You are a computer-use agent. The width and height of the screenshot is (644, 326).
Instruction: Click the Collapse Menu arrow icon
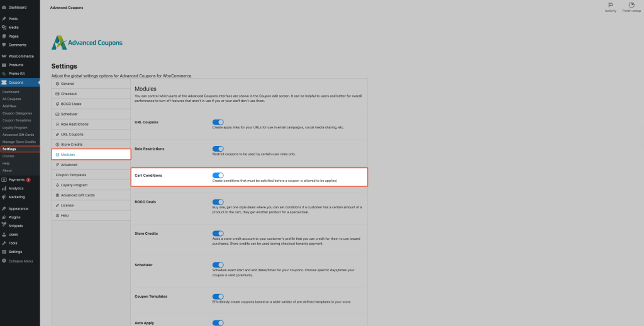coord(4,261)
